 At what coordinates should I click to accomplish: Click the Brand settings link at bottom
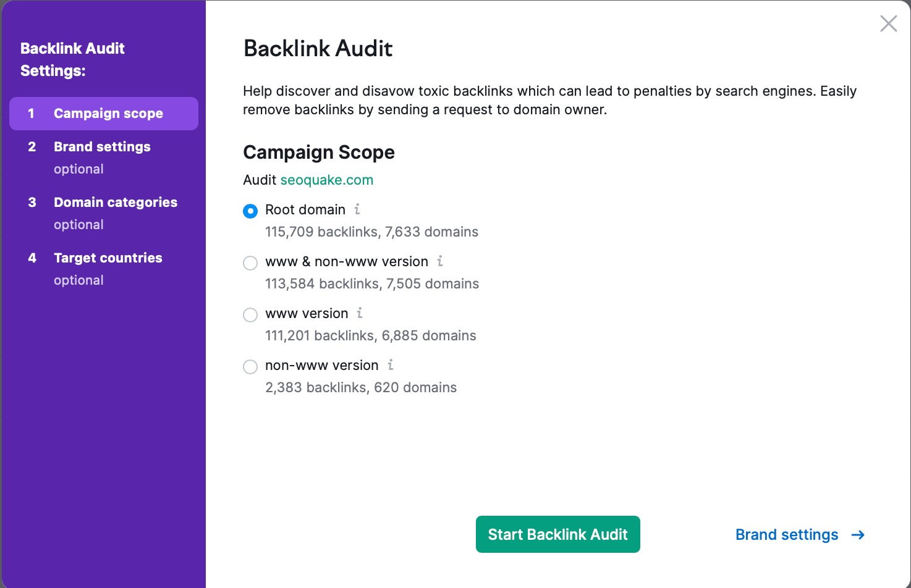pos(786,535)
